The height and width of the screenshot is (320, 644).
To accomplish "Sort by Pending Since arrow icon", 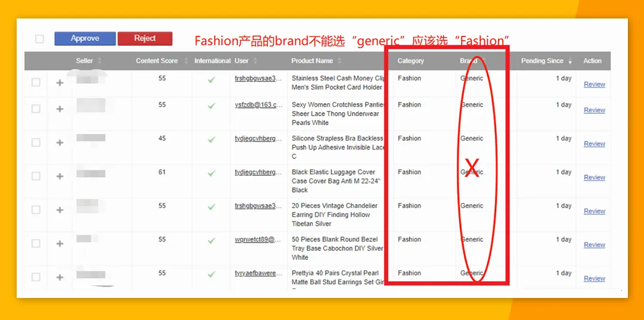I will [x=570, y=61].
